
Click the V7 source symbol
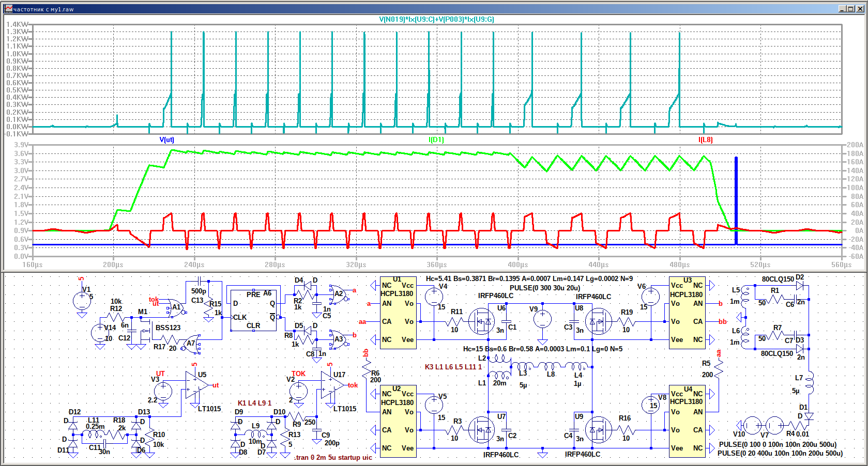[774, 426]
